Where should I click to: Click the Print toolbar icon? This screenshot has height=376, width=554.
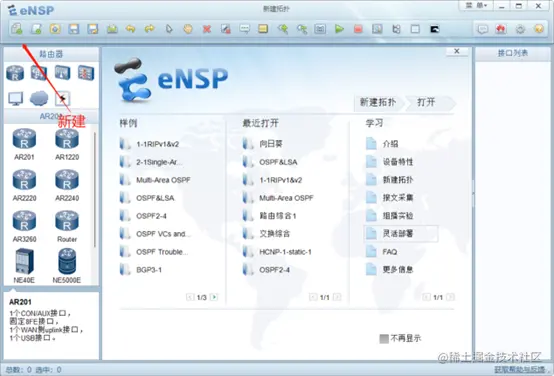point(112,29)
